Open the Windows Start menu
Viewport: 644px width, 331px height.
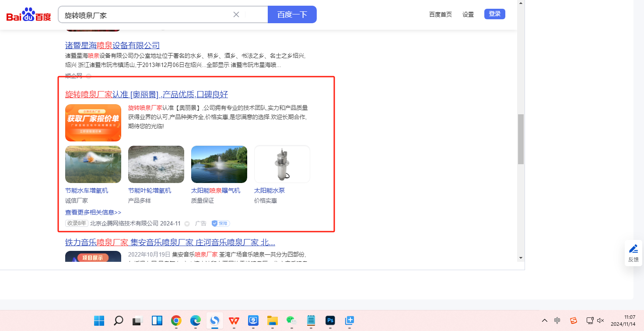[x=99, y=320]
